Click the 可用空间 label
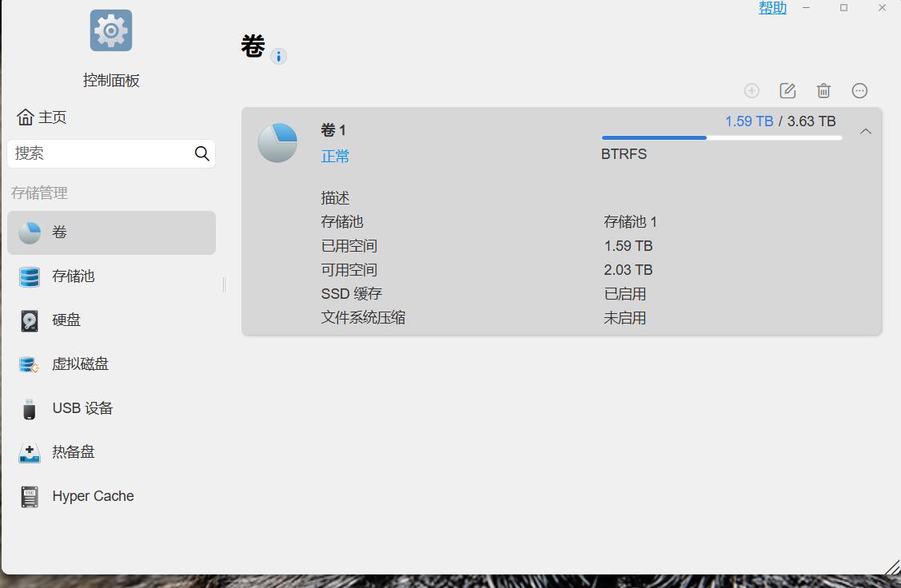The height and width of the screenshot is (588, 901). coord(349,270)
